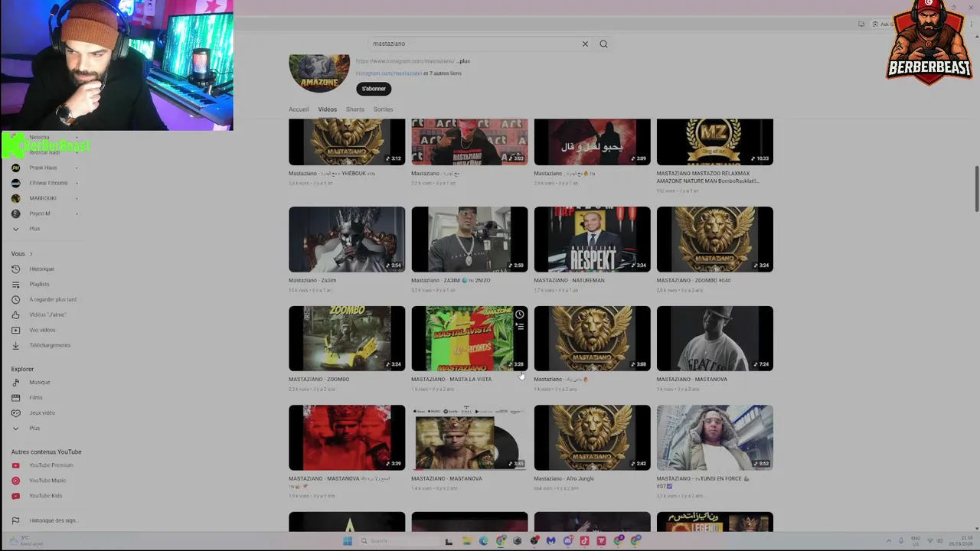Viewport: 980px width, 551px height.
Task: Open Elhiwar Ettounsi channel subscription
Action: coord(48,183)
